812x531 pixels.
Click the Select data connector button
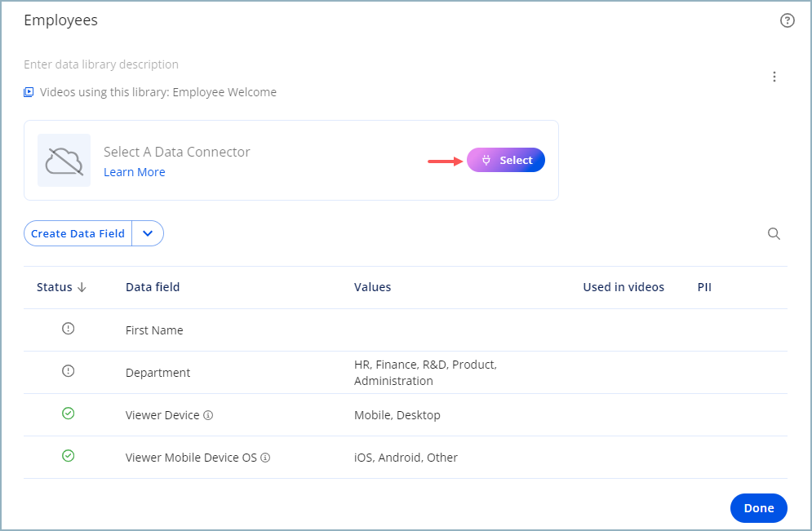click(x=505, y=160)
